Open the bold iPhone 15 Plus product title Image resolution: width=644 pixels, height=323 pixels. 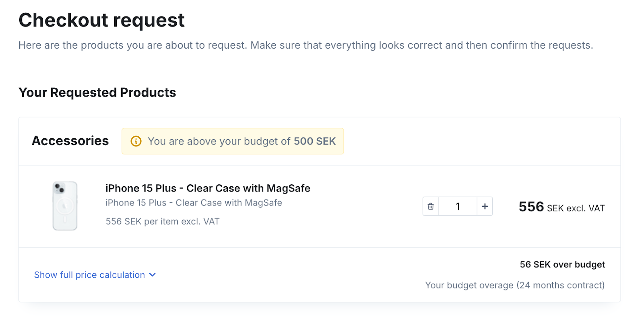(x=208, y=188)
